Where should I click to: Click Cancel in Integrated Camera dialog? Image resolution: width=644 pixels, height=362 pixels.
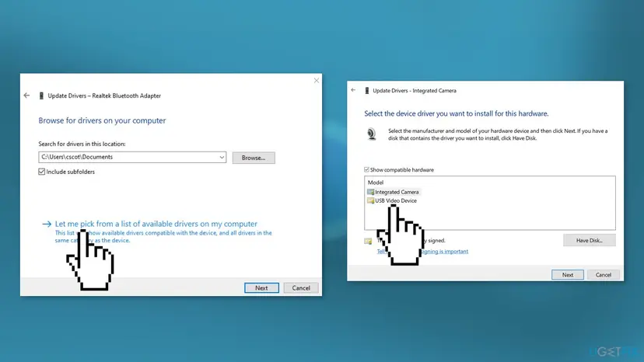click(604, 274)
